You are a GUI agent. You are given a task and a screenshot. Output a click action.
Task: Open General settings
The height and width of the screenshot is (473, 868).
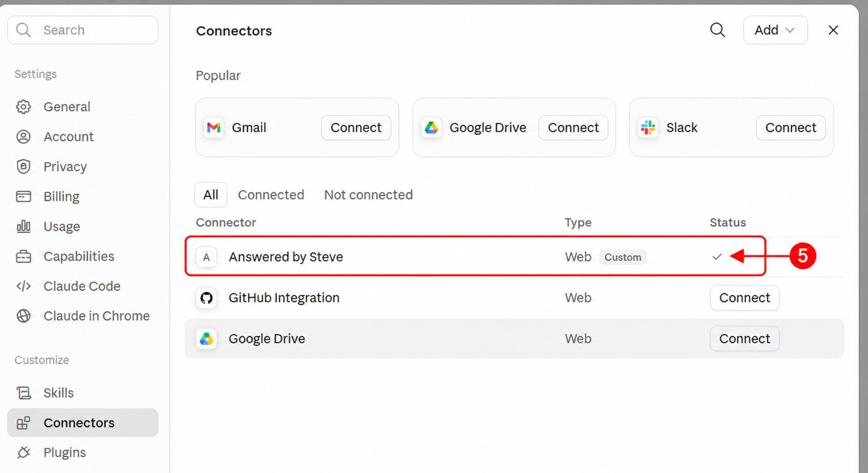pyautogui.click(x=83, y=107)
